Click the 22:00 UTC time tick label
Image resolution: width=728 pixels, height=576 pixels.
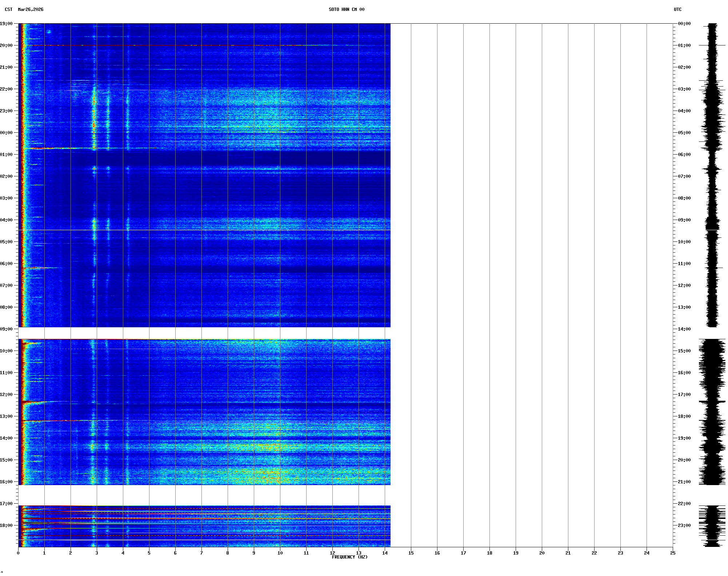click(x=684, y=504)
